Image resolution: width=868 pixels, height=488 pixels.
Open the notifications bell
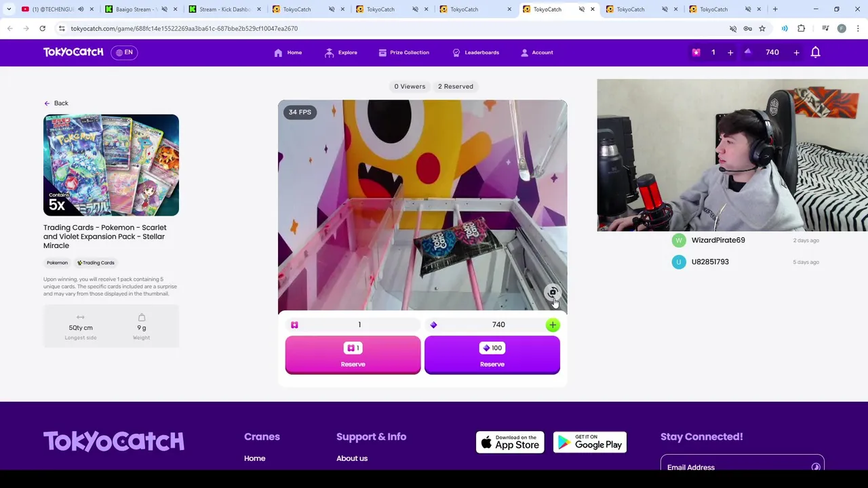pyautogui.click(x=816, y=52)
